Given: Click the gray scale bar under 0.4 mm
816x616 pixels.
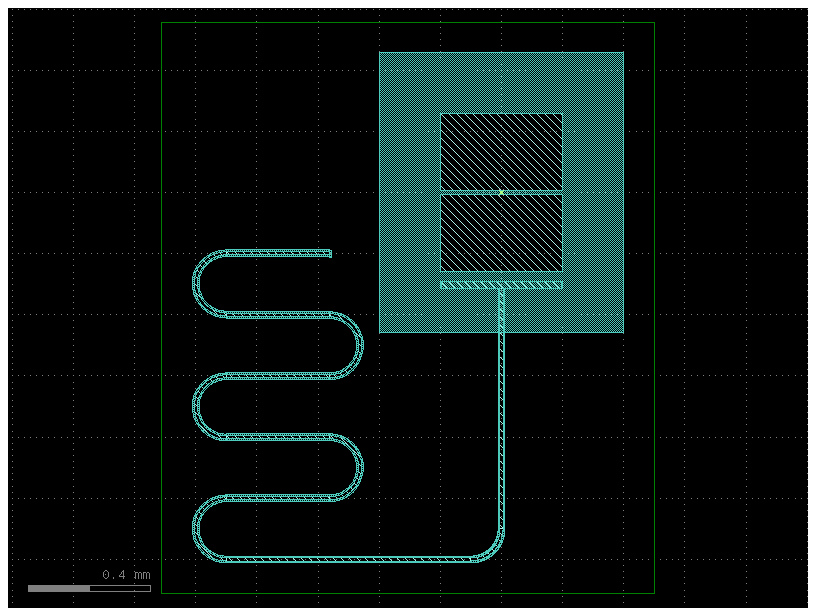Looking at the screenshot, I should pos(90,588).
